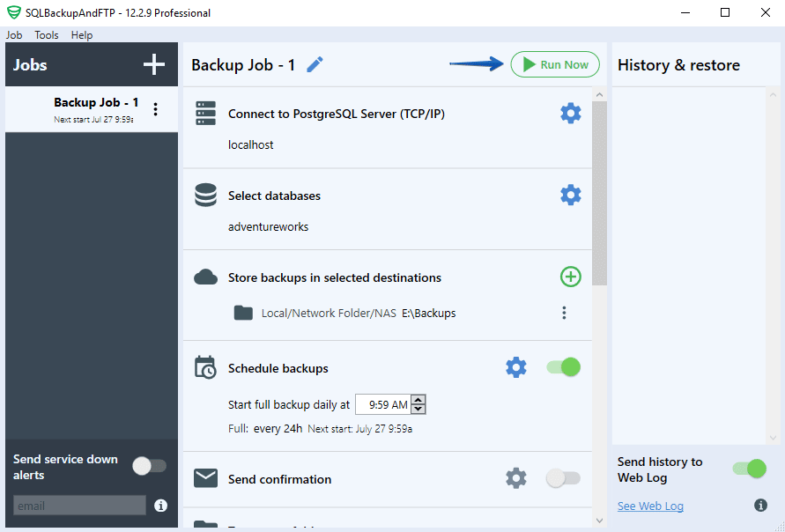Run the backup job now
785x532 pixels.
(555, 64)
